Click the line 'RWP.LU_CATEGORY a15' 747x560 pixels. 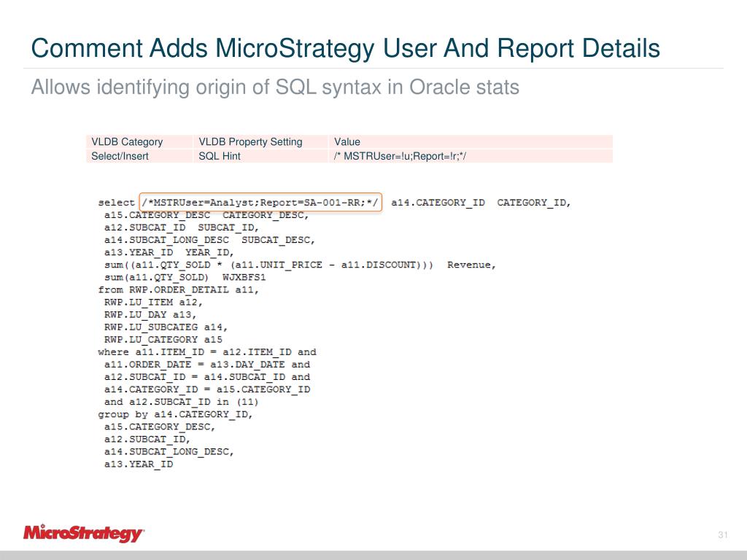163,340
